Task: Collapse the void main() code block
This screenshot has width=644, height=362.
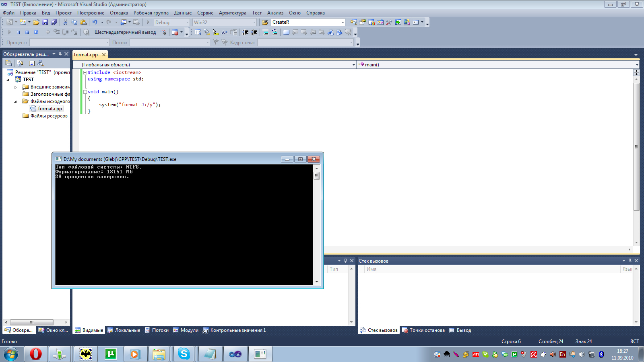Action: coord(85,92)
